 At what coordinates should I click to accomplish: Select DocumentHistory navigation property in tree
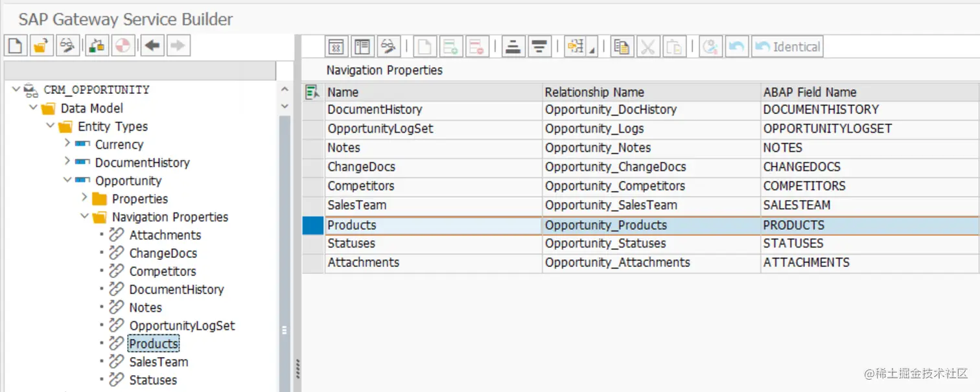tap(176, 289)
